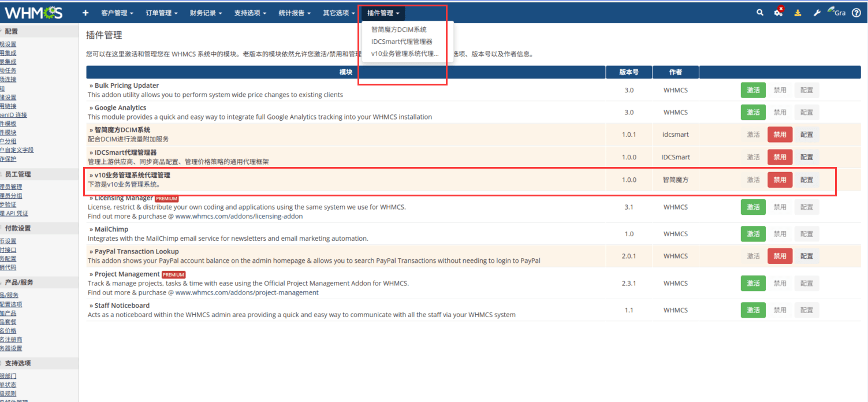868x402 pixels.
Task: Click the 插件管理 page heading
Action: 104,35
